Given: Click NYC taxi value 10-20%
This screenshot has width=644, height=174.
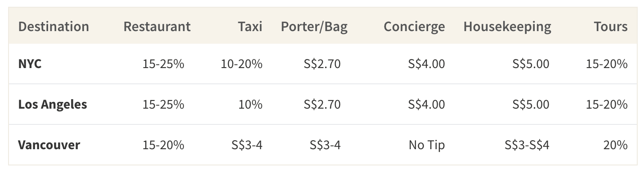Looking at the screenshot, I should pyautogui.click(x=241, y=64).
